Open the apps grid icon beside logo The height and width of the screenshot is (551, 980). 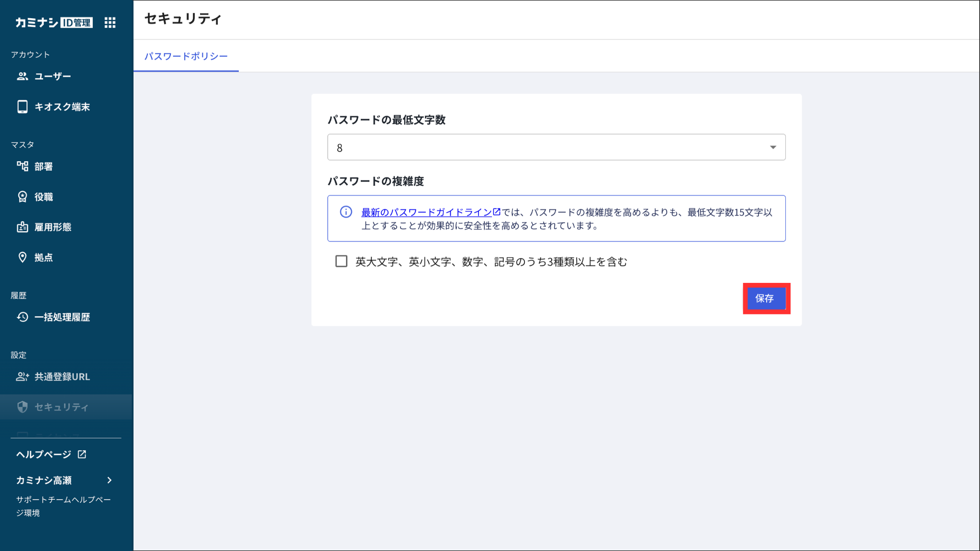(x=110, y=22)
